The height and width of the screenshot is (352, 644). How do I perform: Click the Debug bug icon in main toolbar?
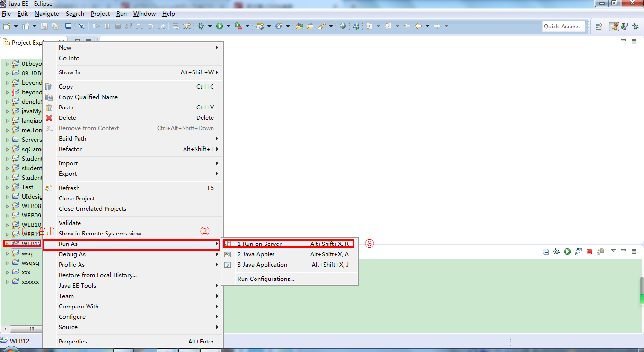201,26
